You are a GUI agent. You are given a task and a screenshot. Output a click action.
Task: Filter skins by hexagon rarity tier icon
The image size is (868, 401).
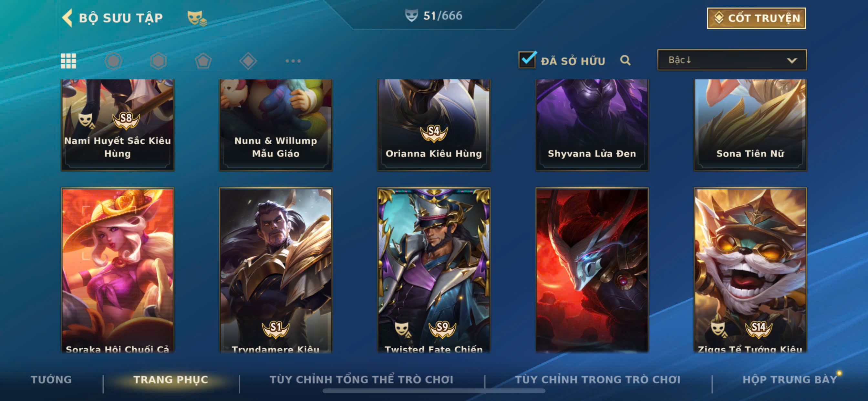[x=158, y=61]
